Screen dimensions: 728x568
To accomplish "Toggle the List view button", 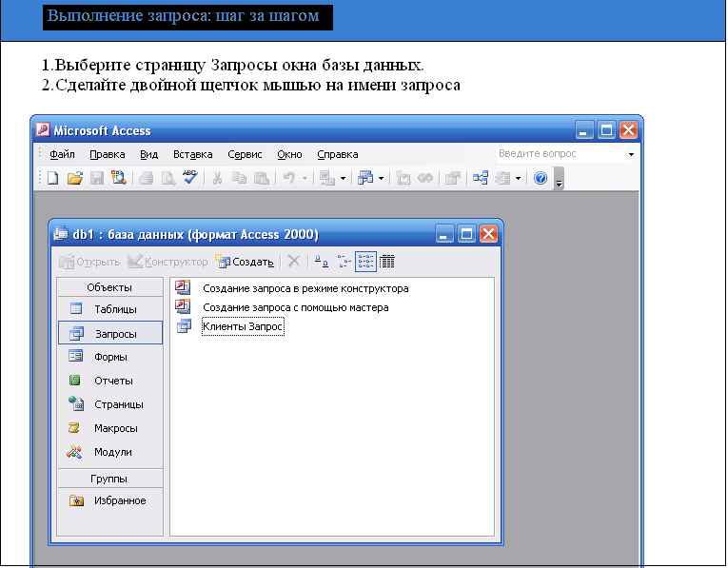I will point(365,262).
